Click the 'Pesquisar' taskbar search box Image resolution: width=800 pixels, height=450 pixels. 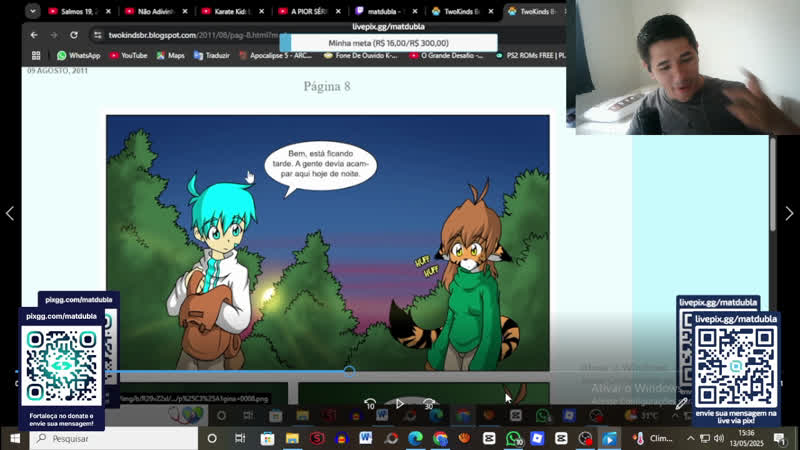pyautogui.click(x=114, y=438)
